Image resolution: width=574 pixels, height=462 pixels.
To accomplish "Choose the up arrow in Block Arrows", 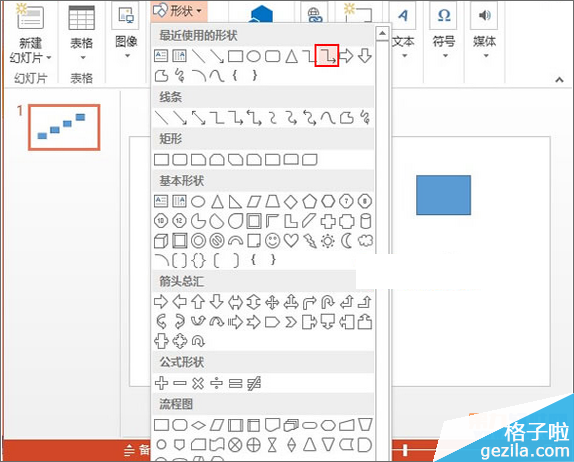I will pos(198,302).
